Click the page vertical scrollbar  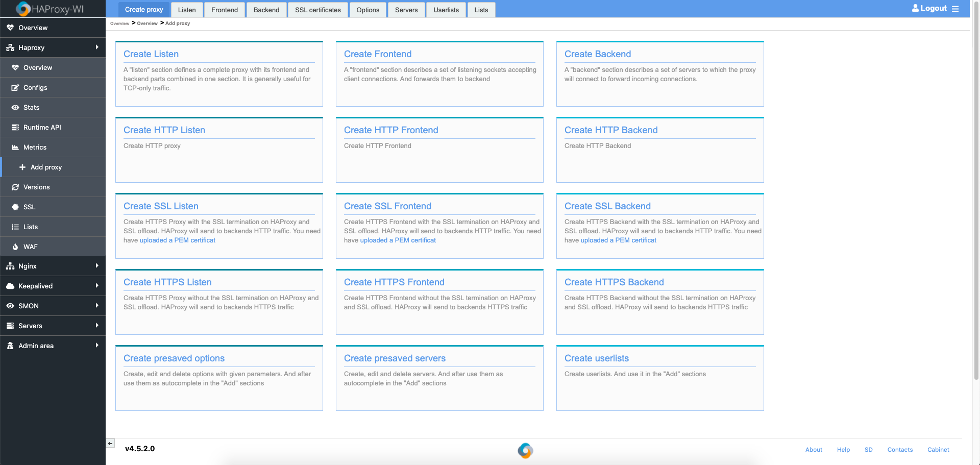click(x=976, y=191)
